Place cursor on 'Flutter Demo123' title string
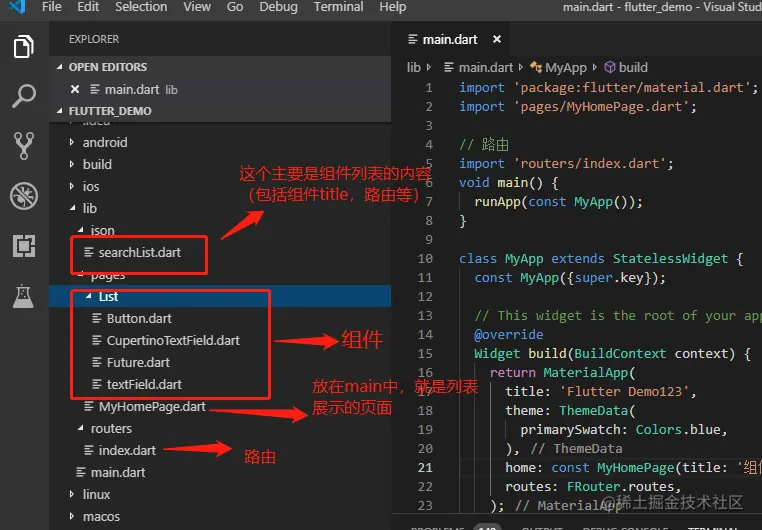Screen dimensions: 762x530 coord(624,391)
